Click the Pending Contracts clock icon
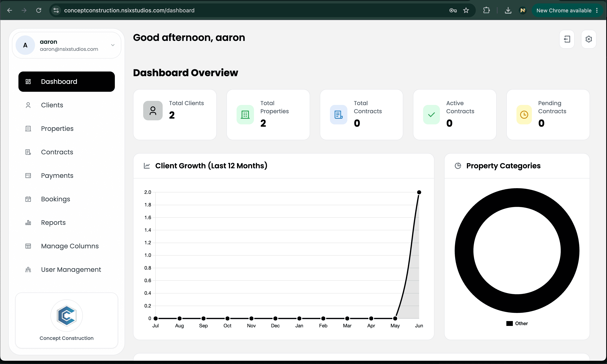Viewport: 607px width, 364px height. pyautogui.click(x=524, y=114)
